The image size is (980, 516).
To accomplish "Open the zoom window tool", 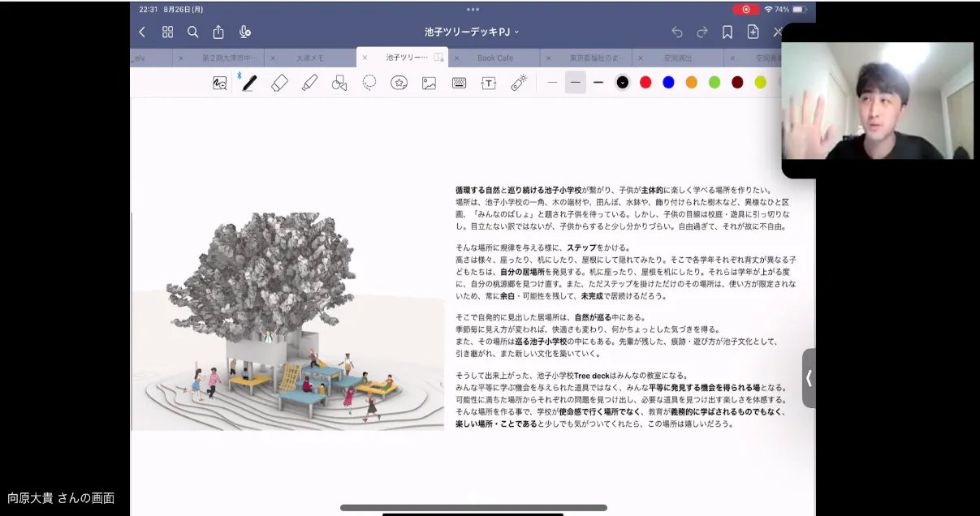I will click(x=219, y=83).
